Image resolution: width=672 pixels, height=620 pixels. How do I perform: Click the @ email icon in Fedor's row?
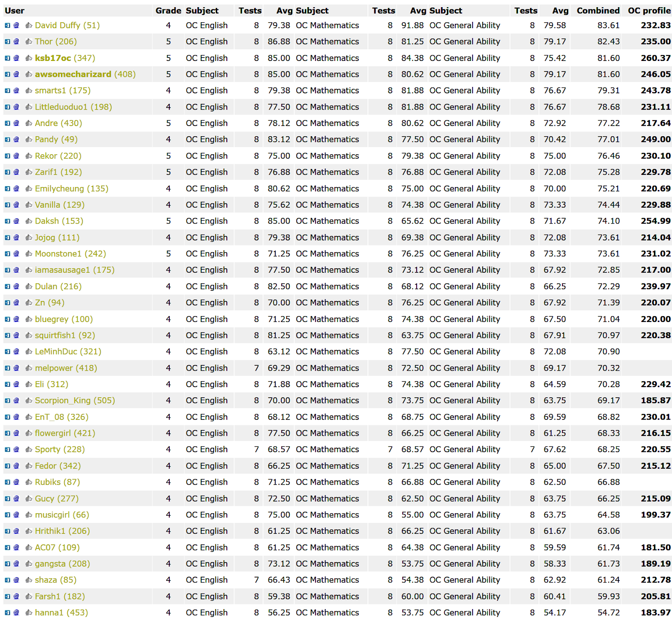pyautogui.click(x=16, y=466)
